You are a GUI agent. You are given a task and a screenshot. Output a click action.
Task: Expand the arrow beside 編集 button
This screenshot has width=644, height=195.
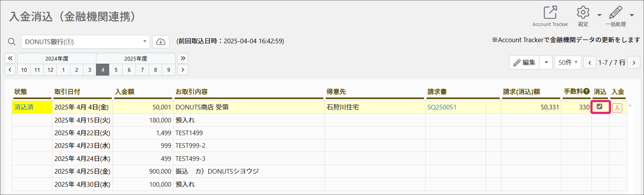546,62
